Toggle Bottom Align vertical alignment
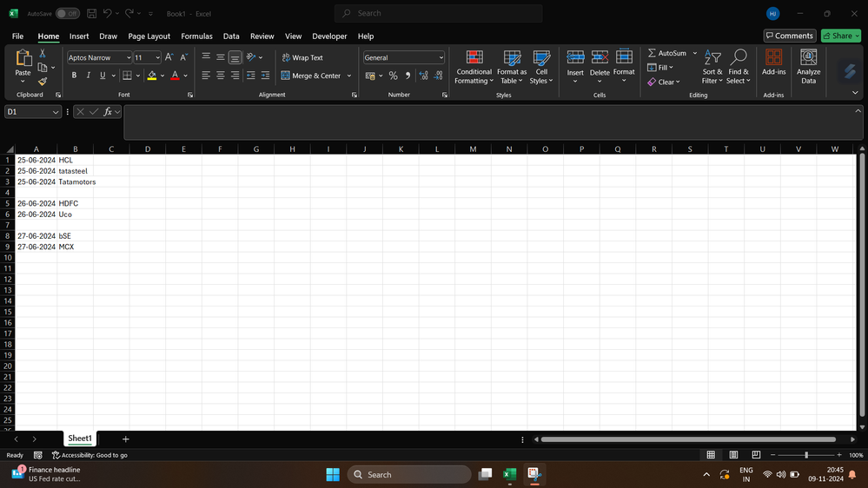 (x=235, y=57)
